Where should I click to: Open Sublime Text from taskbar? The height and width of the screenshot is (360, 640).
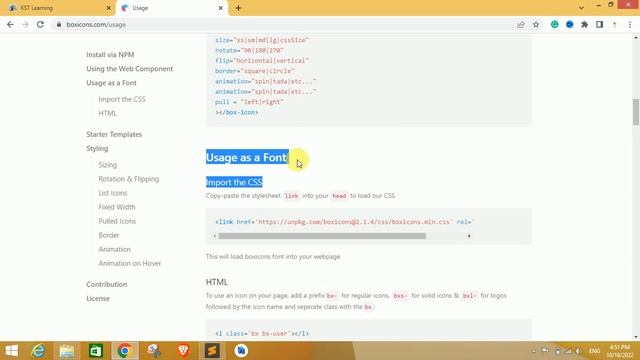pos(212,351)
